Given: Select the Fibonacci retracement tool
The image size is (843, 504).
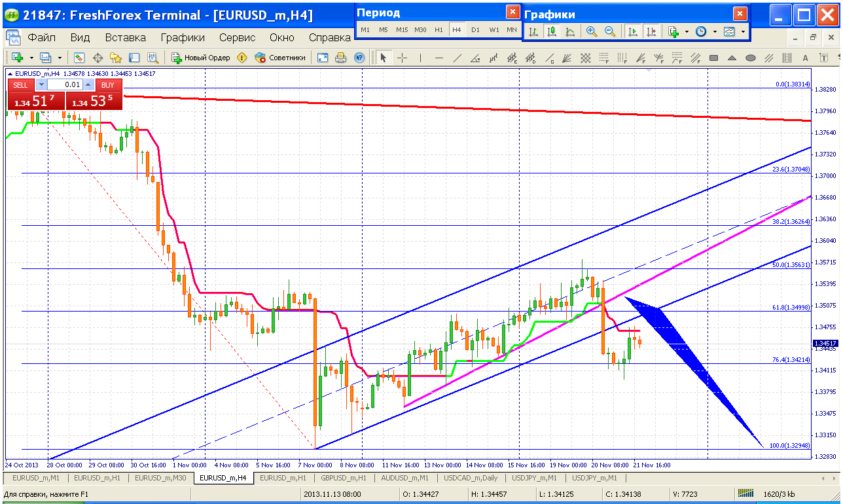Looking at the screenshot, I should point(604,58).
